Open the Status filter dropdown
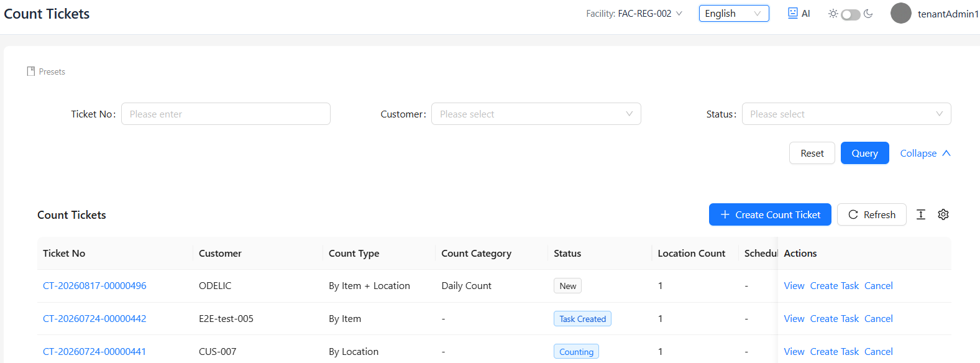Viewport: 980px width, 363px height. click(846, 114)
